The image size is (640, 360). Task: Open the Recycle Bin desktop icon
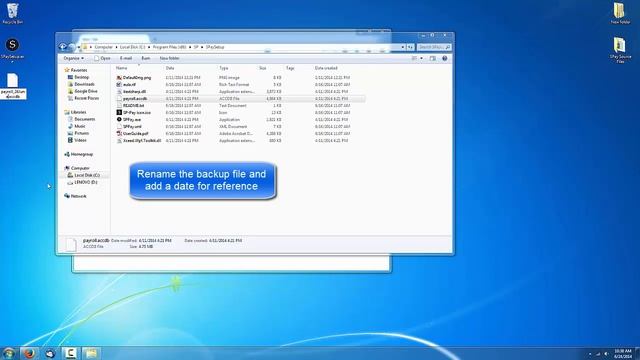click(x=12, y=13)
